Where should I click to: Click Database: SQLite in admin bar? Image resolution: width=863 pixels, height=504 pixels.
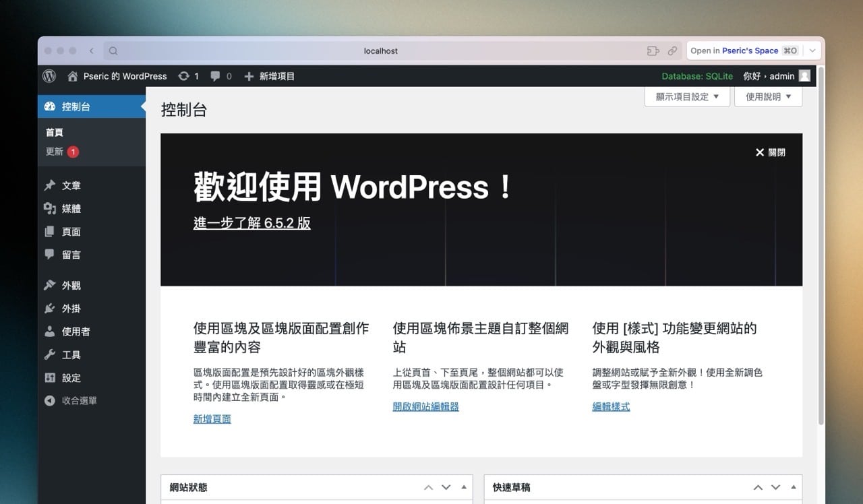(x=697, y=76)
